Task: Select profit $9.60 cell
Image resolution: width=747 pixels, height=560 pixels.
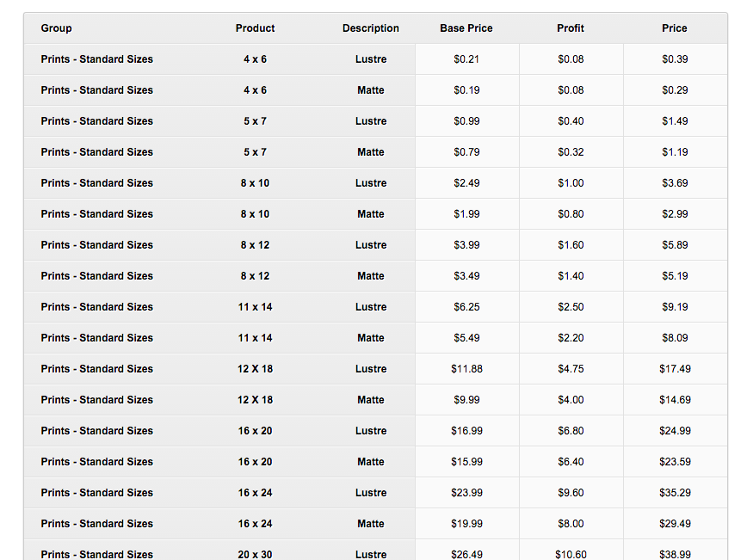Action: click(571, 492)
